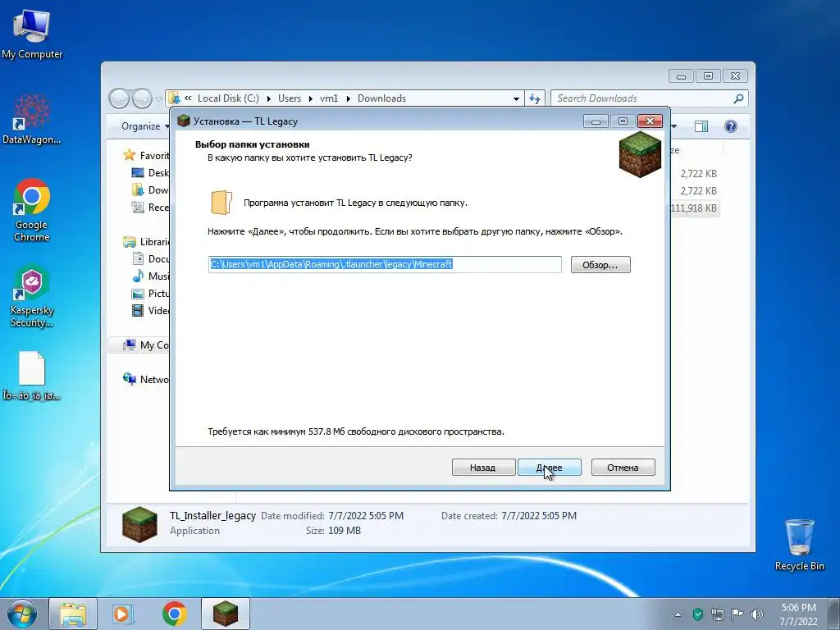
Task: Open the address bar history dropdown
Action: 516,99
